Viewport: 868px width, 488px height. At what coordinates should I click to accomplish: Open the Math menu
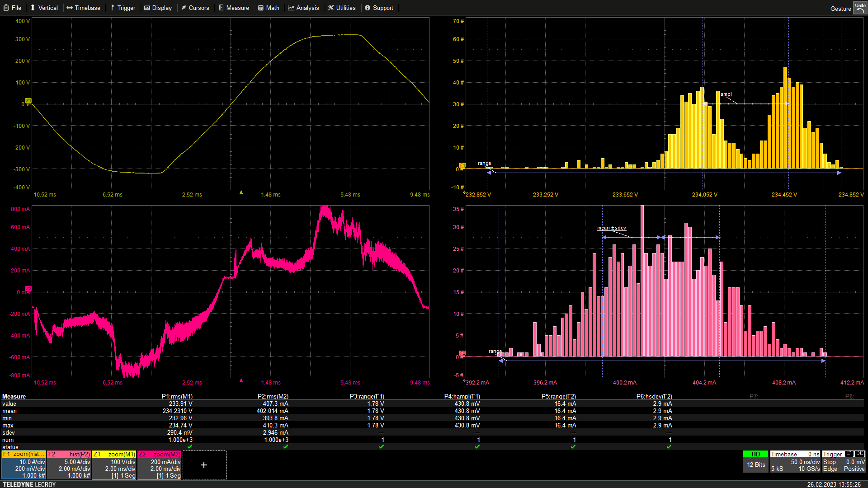pos(269,8)
